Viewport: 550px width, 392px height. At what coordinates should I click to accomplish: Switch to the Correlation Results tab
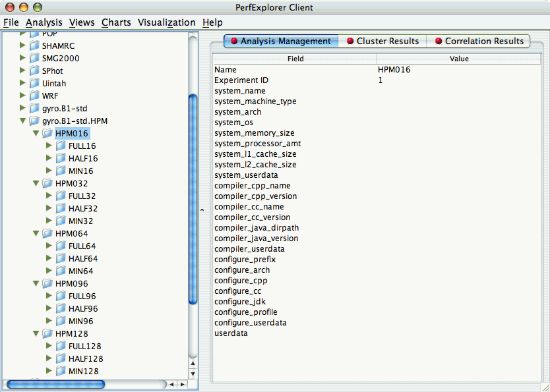tap(479, 42)
